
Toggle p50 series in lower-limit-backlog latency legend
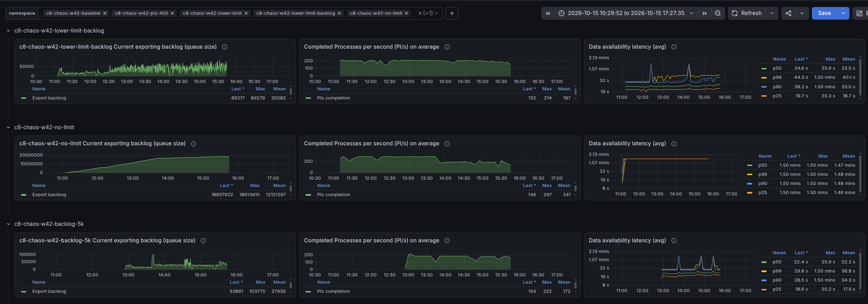click(777, 68)
